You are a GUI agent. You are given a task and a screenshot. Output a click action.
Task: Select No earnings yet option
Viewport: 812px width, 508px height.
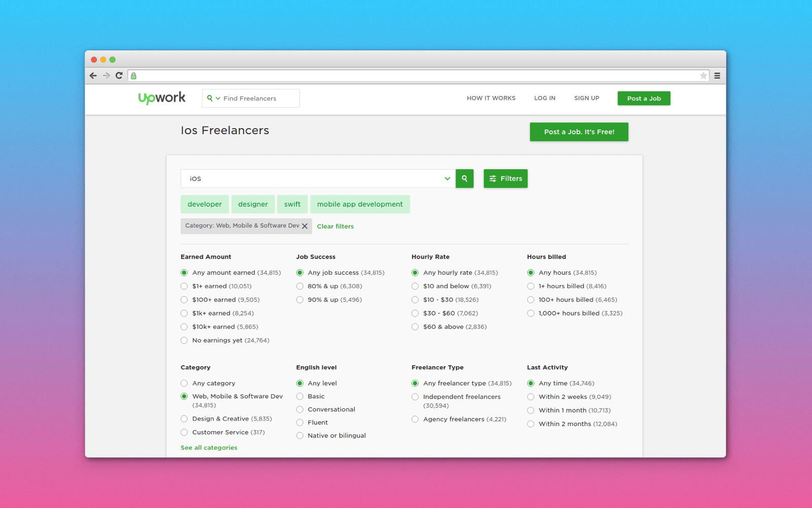[184, 340]
